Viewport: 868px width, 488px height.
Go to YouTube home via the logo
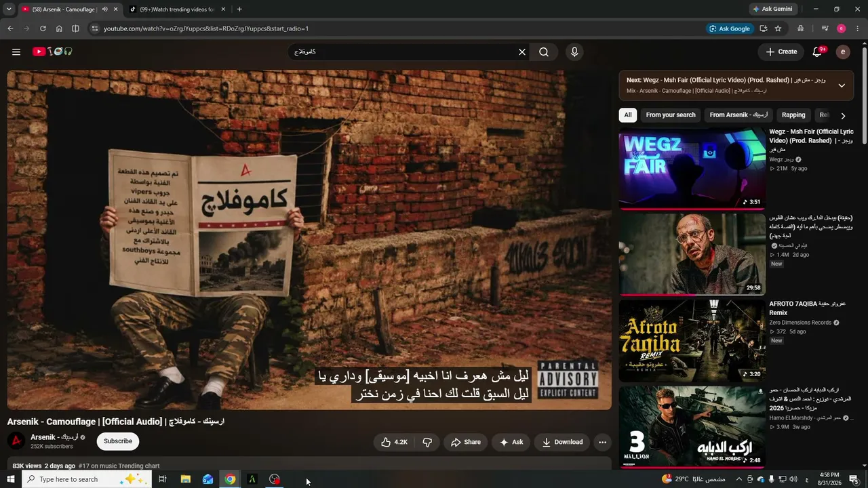tap(52, 52)
